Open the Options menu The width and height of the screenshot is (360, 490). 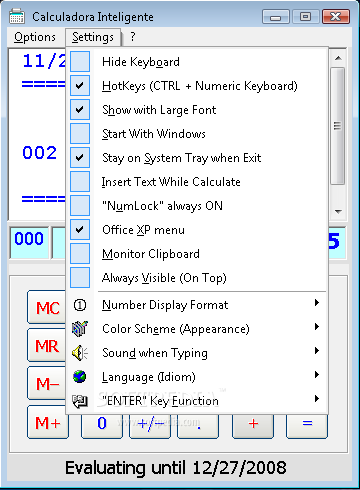tap(35, 37)
